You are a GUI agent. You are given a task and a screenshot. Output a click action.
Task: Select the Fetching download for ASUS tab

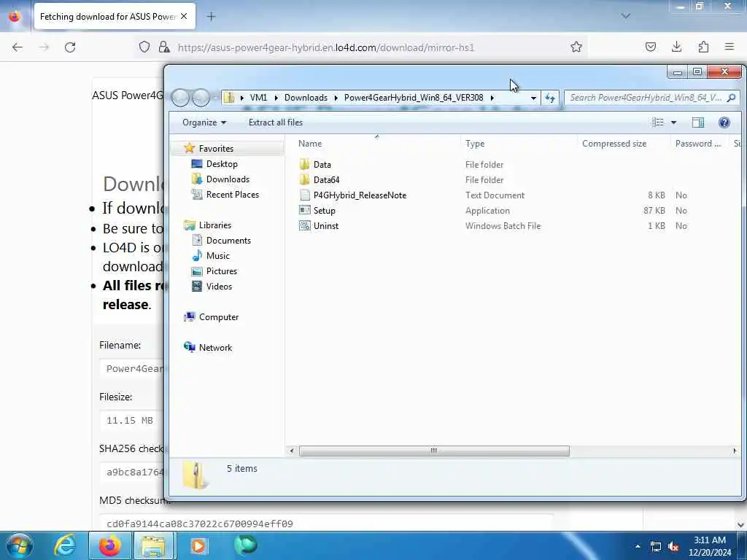(115, 16)
